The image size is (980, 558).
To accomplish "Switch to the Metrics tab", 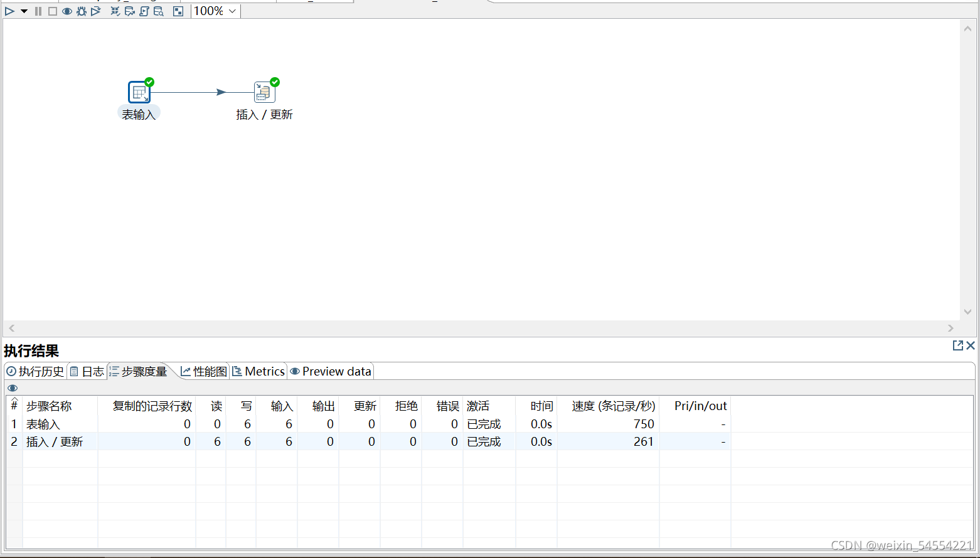I will [258, 371].
